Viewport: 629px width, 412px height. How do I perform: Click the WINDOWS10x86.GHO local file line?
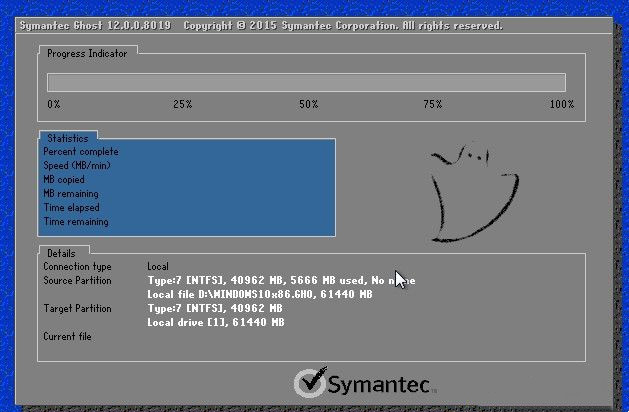(260, 294)
